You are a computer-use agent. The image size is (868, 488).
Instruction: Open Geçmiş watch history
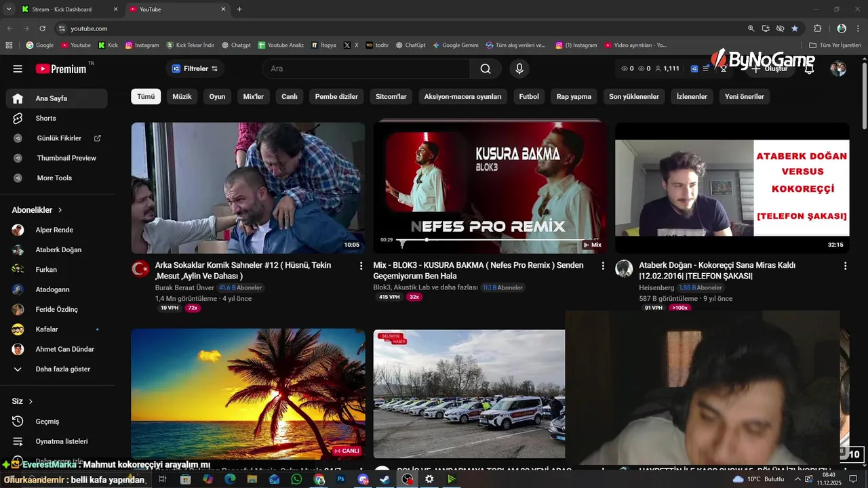57,422
